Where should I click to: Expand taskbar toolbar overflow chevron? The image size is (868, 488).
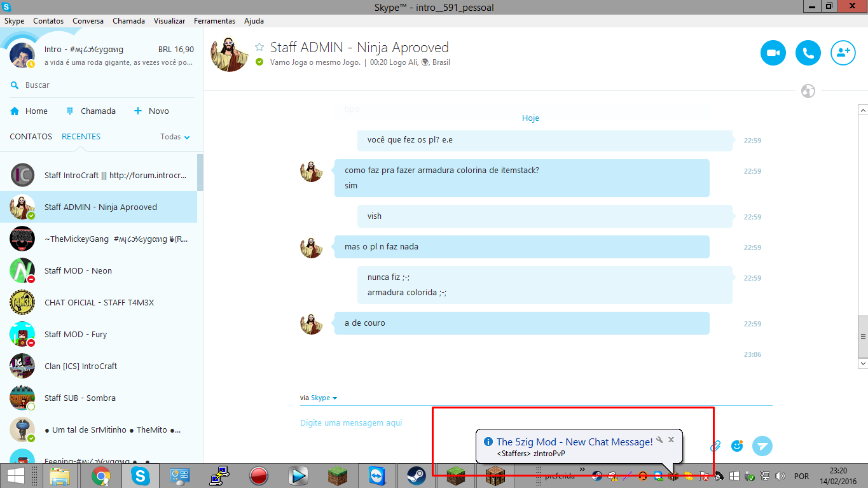(582, 470)
